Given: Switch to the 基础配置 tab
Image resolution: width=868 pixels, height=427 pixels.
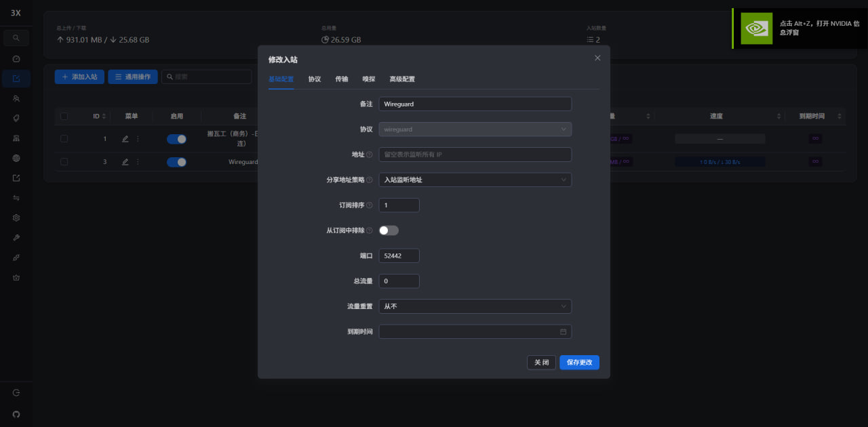Looking at the screenshot, I should coord(281,79).
